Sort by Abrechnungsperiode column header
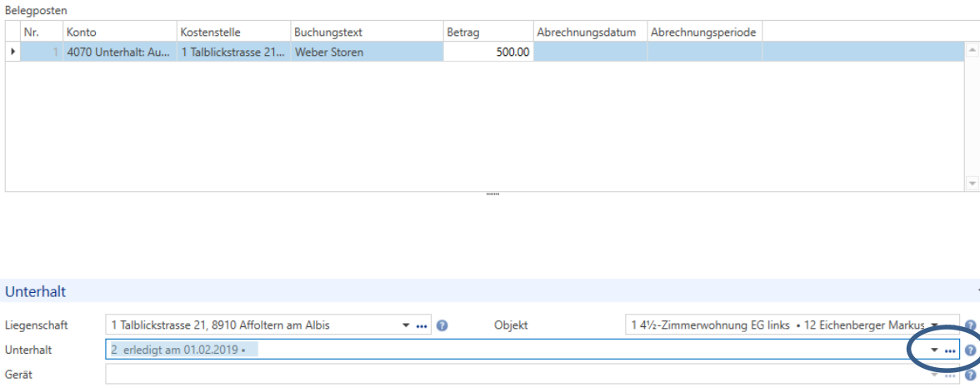The height and width of the screenshot is (388, 980). 704,32
